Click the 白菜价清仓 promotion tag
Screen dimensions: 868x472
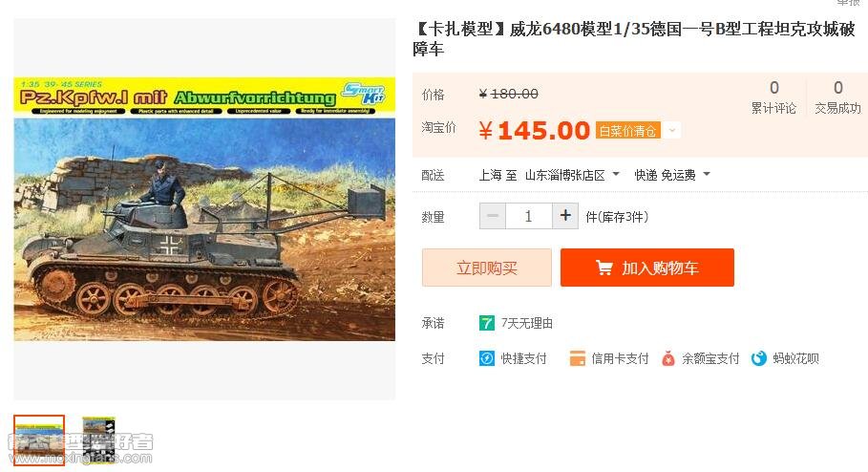tap(627, 131)
